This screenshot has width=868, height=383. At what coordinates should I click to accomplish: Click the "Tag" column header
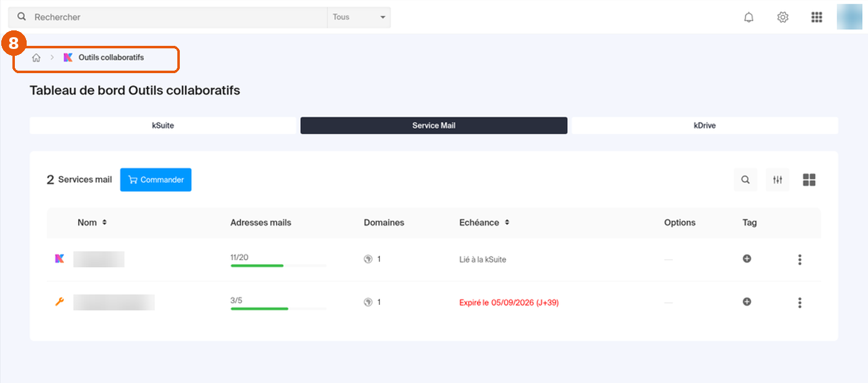point(750,222)
